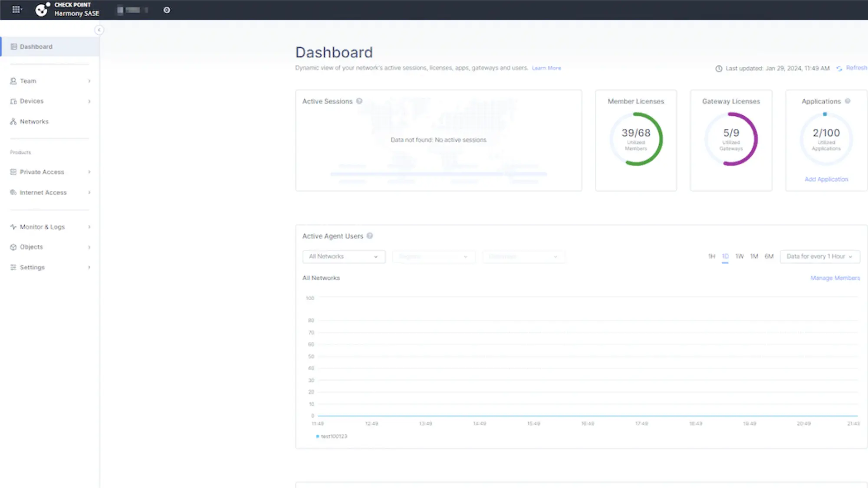Click the Refresh link near last updated
The height and width of the screenshot is (488, 868).
855,68
